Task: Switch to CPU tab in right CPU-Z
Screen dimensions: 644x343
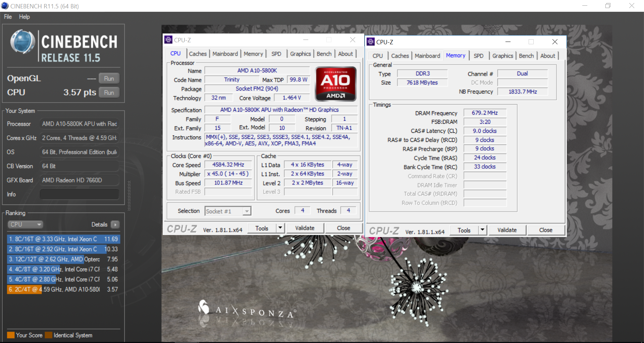Action: click(378, 56)
